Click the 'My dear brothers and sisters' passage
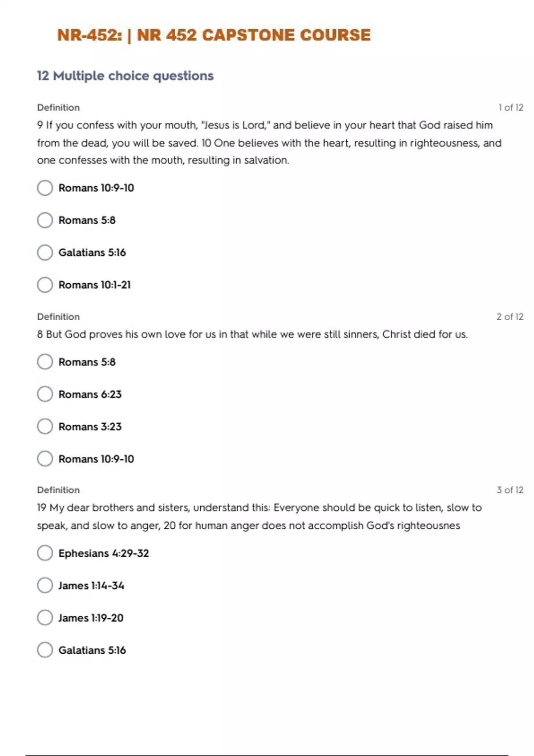534x756 pixels. 259,517
